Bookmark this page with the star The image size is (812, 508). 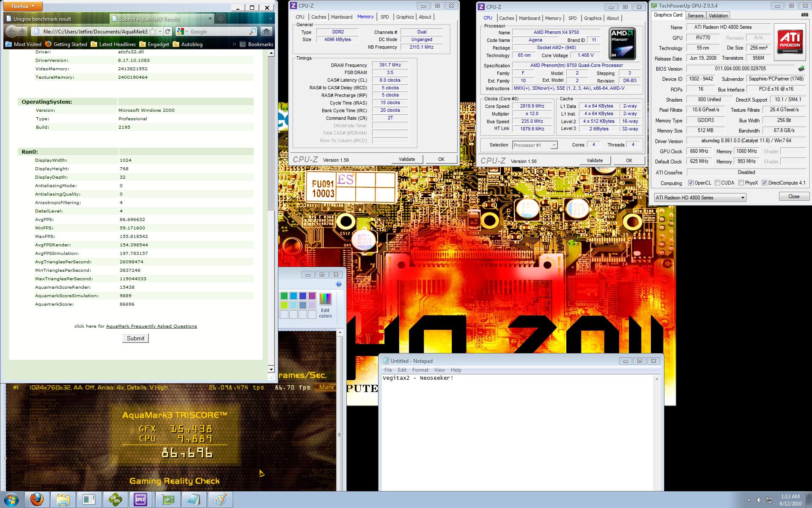point(153,31)
